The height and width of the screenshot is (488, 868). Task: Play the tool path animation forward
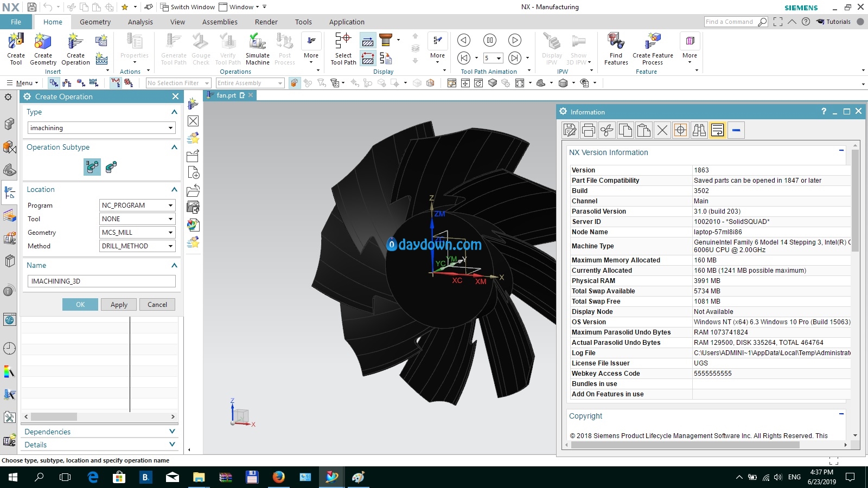(514, 40)
